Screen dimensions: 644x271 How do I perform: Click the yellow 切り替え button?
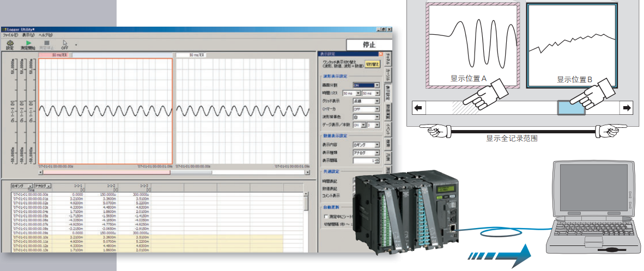point(373,64)
